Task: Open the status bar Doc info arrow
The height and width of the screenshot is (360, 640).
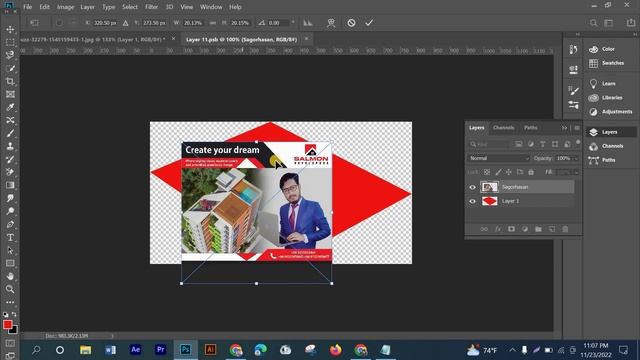Action: point(113,336)
